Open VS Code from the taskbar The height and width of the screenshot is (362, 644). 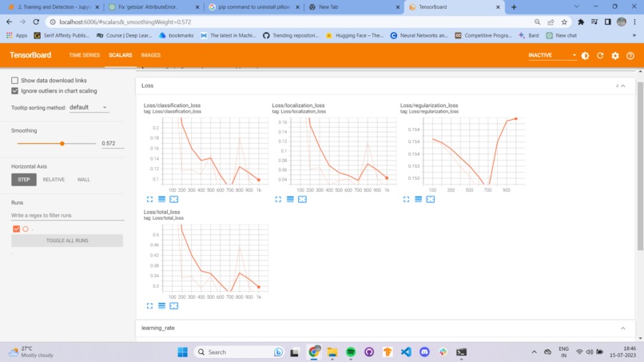coord(406,352)
